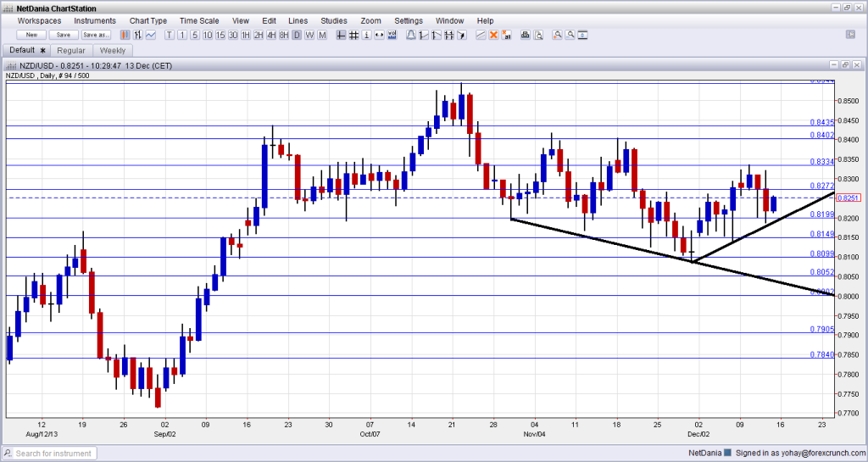The width and height of the screenshot is (868, 462).
Task: Open the Workspaces menu
Action: (39, 20)
